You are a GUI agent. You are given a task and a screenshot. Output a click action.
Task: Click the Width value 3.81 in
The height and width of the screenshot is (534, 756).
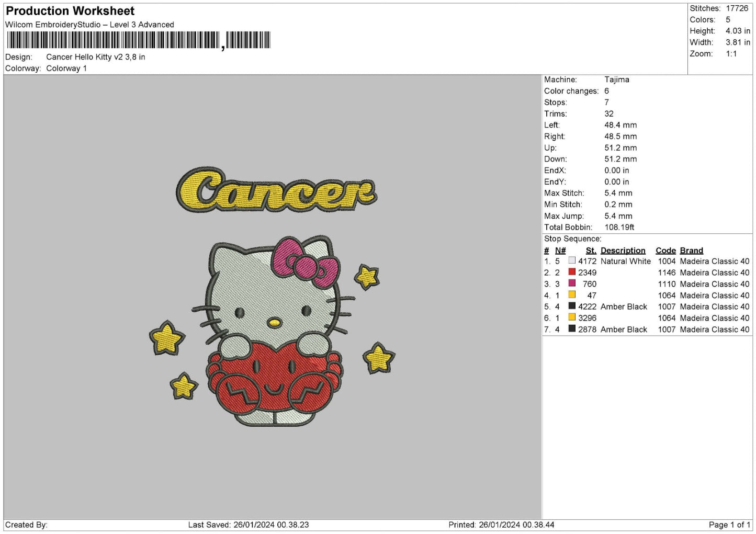click(x=738, y=42)
